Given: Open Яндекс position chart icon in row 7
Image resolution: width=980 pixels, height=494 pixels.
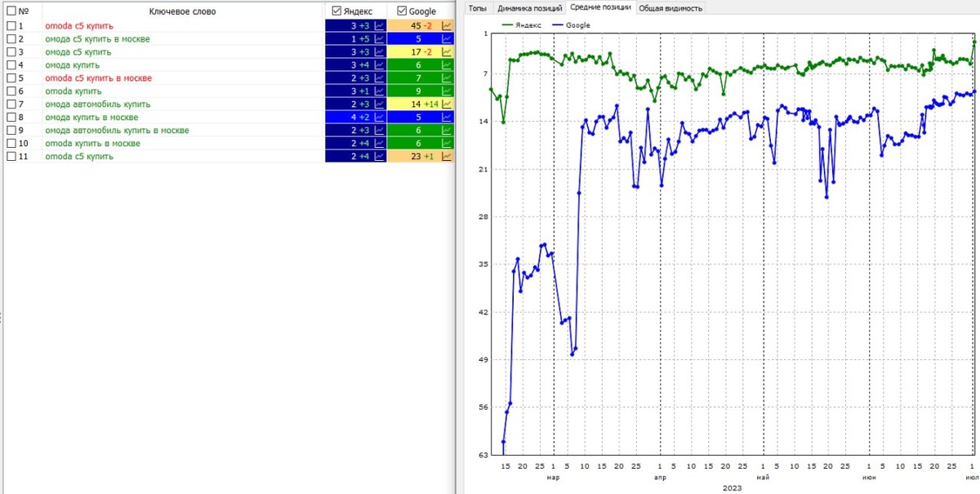Looking at the screenshot, I should tap(379, 105).
